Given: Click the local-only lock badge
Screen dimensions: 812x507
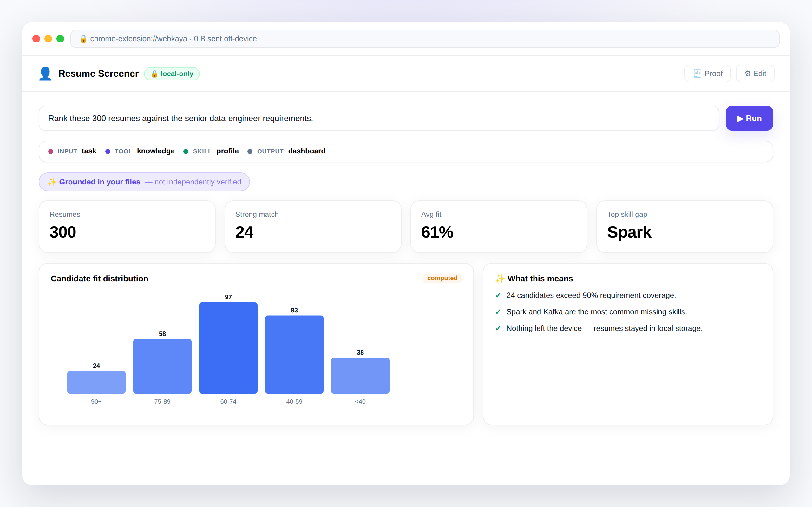Looking at the screenshot, I should tap(172, 74).
